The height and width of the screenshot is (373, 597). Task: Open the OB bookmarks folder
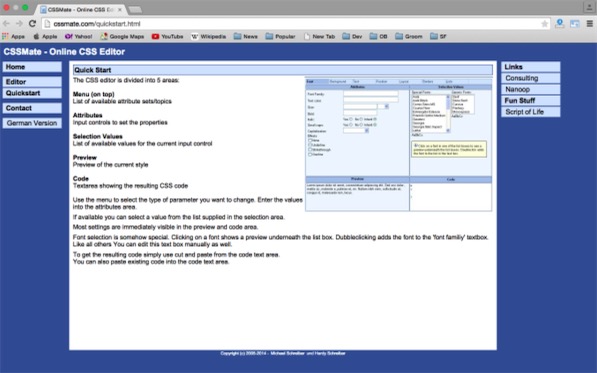(x=378, y=37)
